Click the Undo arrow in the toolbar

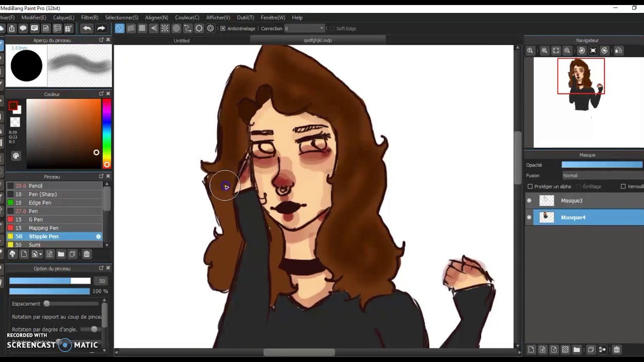click(x=87, y=29)
